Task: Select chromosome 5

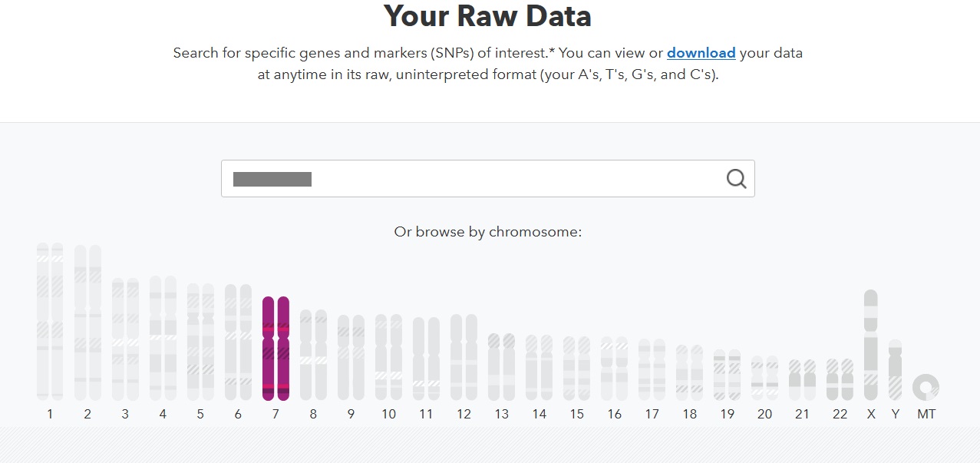Action: pyautogui.click(x=200, y=338)
